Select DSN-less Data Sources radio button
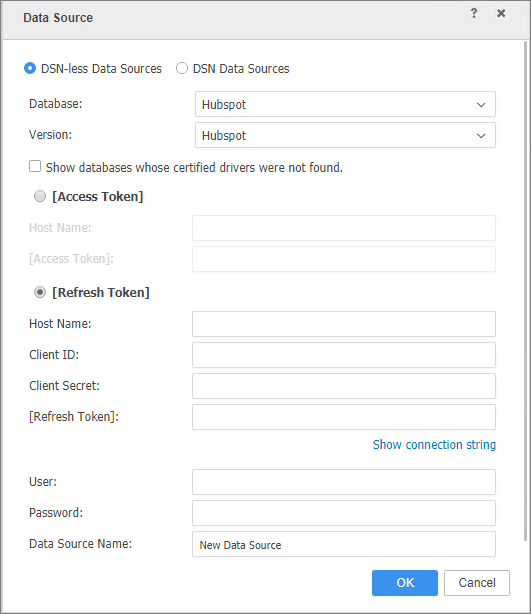 pos(30,69)
